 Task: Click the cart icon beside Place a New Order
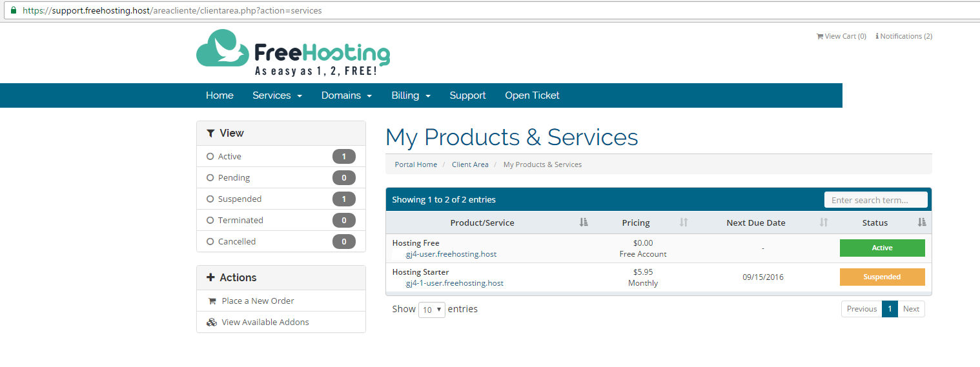click(212, 301)
